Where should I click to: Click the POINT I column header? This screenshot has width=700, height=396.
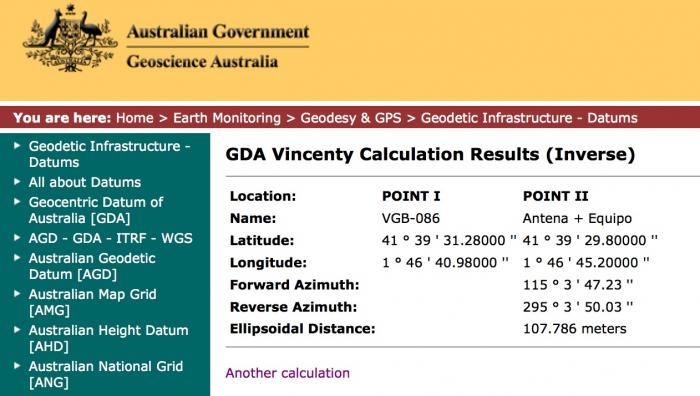411,196
